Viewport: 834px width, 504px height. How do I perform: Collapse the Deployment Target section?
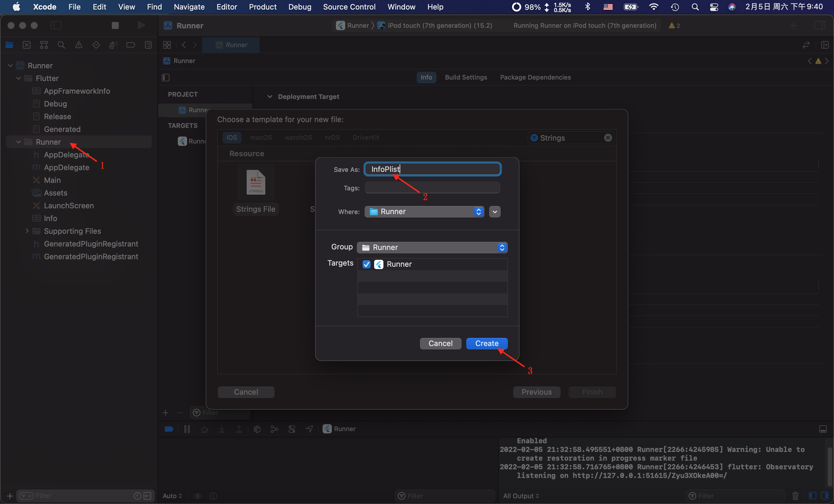click(x=270, y=97)
